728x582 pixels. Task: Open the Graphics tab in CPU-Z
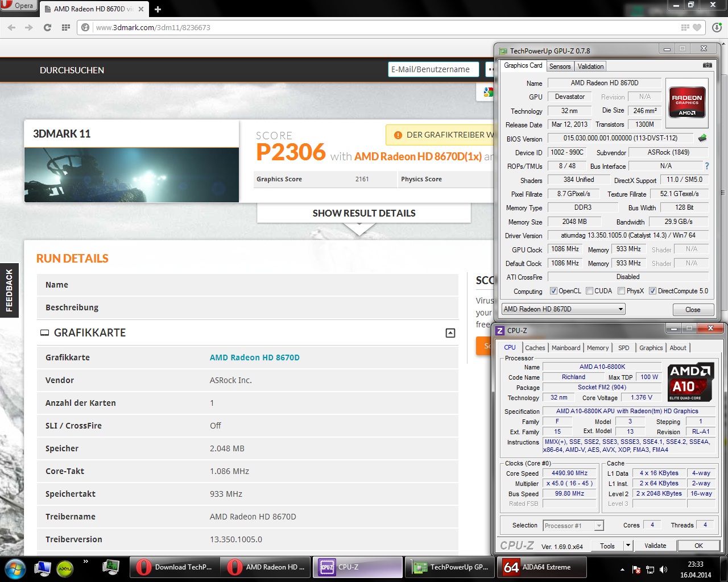pyautogui.click(x=651, y=348)
